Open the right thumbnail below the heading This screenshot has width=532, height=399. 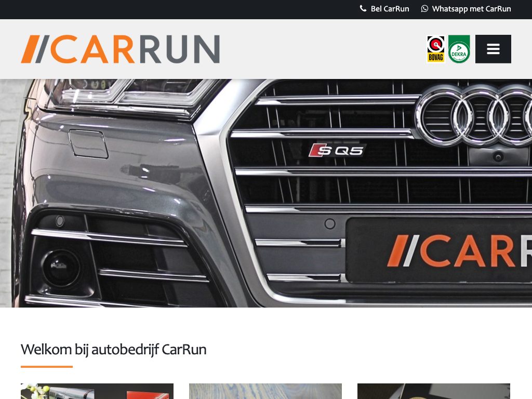pyautogui.click(x=433, y=391)
